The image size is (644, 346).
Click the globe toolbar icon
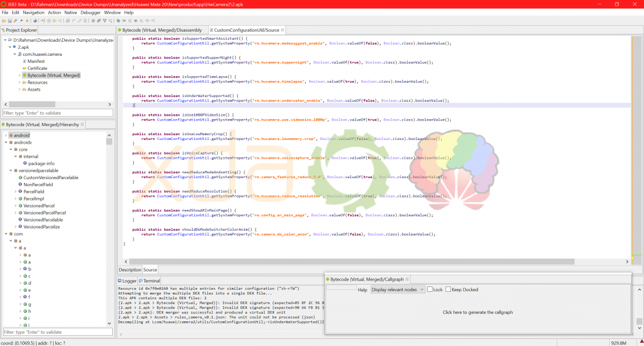click(x=35, y=20)
